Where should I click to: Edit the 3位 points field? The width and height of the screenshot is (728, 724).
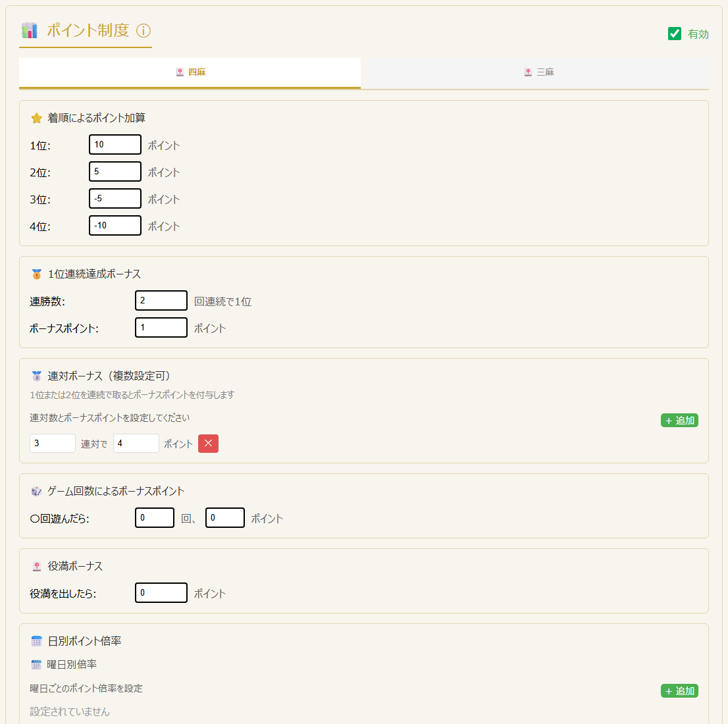click(115, 198)
